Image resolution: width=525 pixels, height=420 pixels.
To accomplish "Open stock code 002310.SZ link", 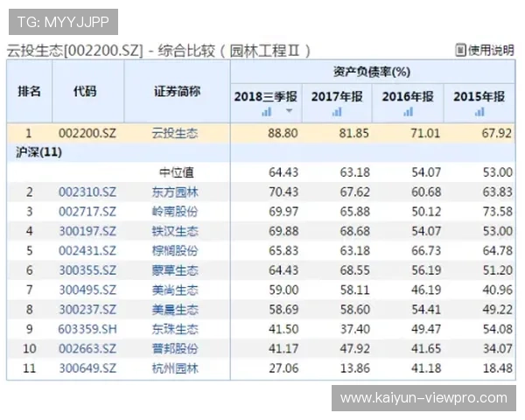I will [87, 192].
